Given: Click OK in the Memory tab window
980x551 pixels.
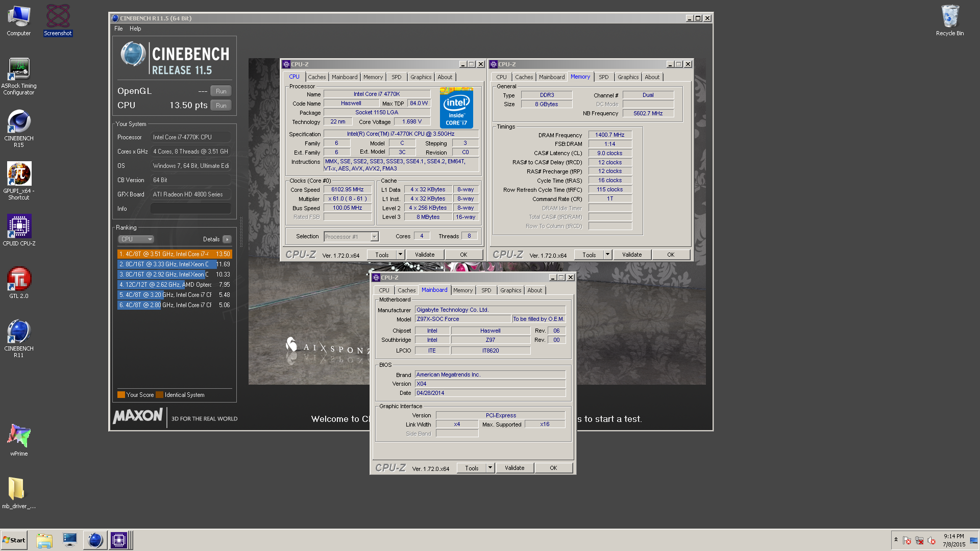Looking at the screenshot, I should 671,255.
